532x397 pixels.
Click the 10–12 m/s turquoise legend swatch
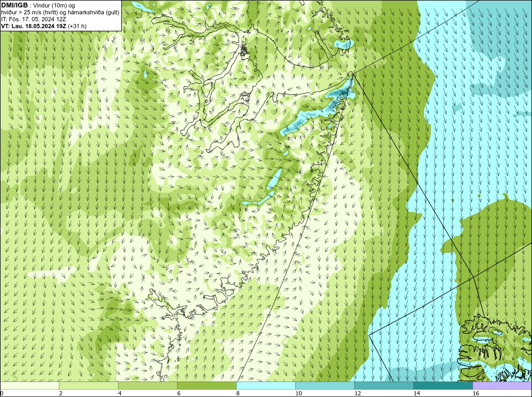click(x=325, y=385)
